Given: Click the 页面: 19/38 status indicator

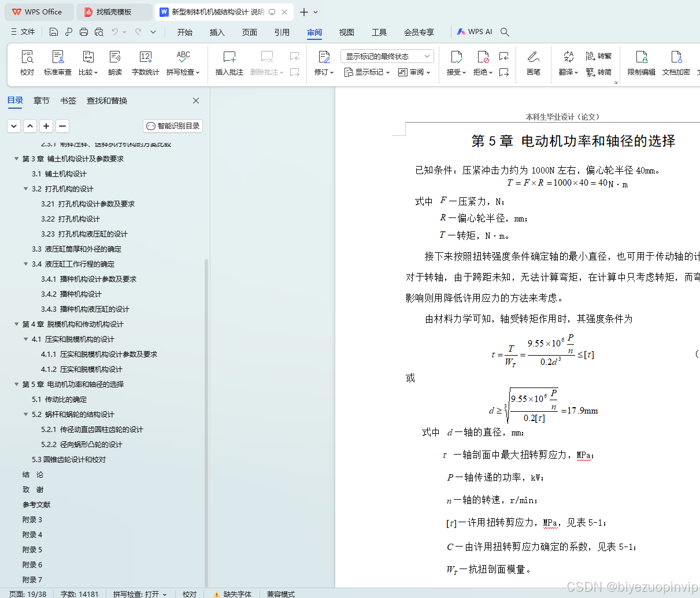Looking at the screenshot, I should (x=28, y=593).
